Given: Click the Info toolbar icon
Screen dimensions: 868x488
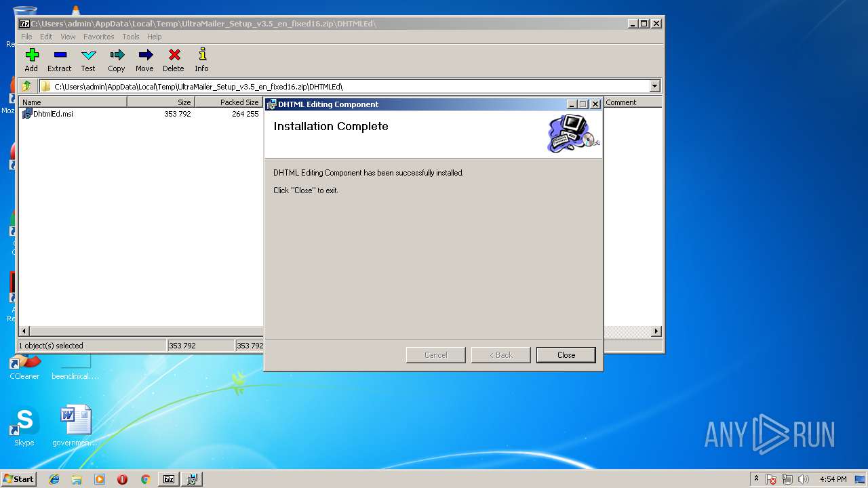Looking at the screenshot, I should click(201, 60).
